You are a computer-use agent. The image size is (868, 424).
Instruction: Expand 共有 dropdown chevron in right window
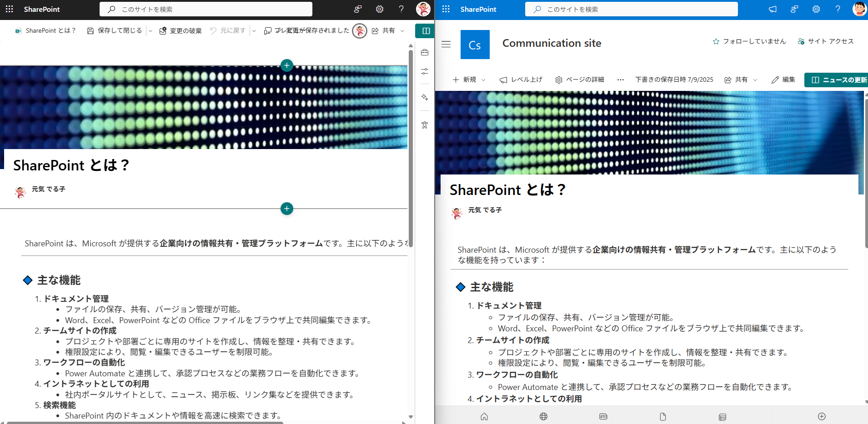click(x=755, y=80)
